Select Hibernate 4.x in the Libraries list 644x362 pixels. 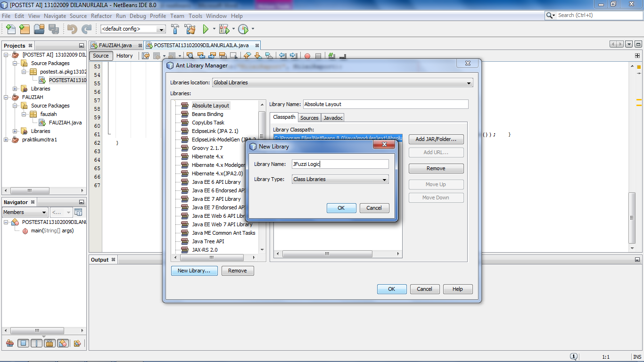[x=207, y=156]
